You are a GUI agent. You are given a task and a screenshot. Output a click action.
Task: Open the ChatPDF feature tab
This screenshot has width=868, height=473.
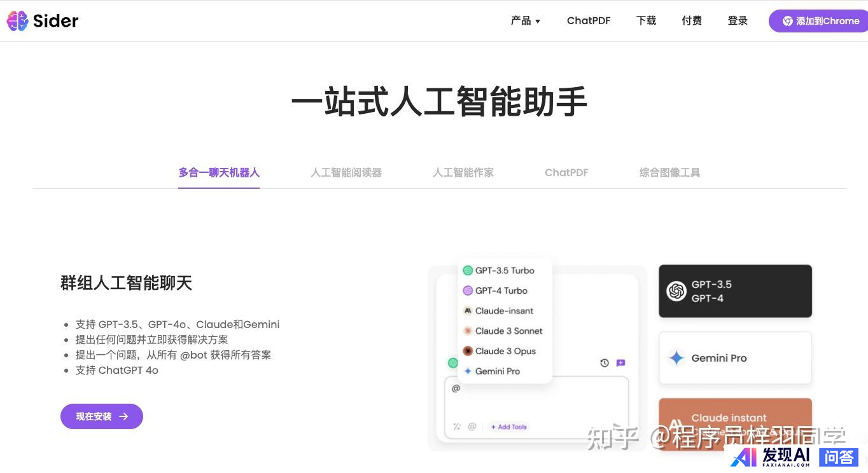[x=566, y=172]
